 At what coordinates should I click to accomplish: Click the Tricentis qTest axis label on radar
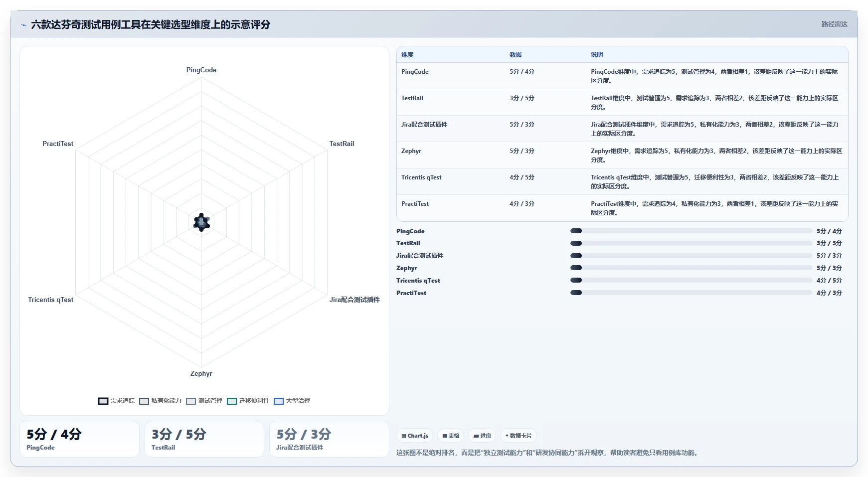(51, 300)
